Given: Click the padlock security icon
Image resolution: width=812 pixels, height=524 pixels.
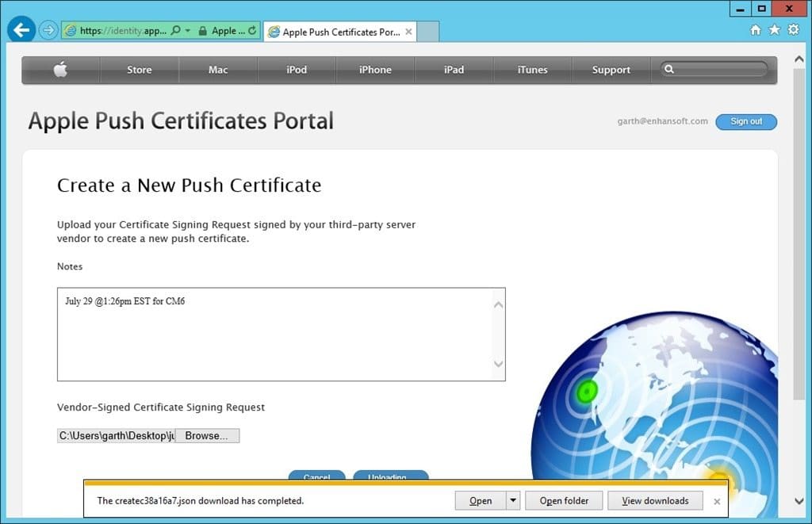Looking at the screenshot, I should click(x=203, y=31).
